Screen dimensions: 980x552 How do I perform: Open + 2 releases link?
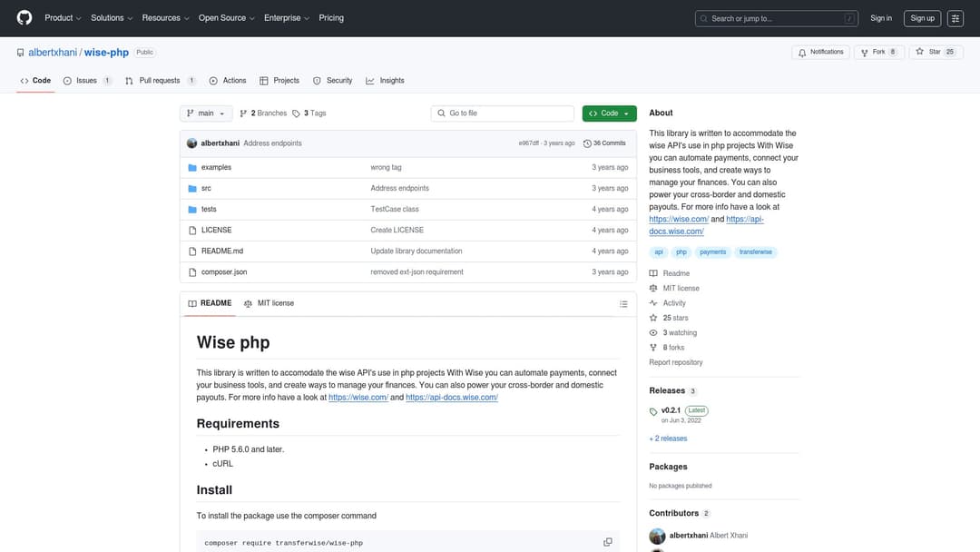[x=668, y=439]
